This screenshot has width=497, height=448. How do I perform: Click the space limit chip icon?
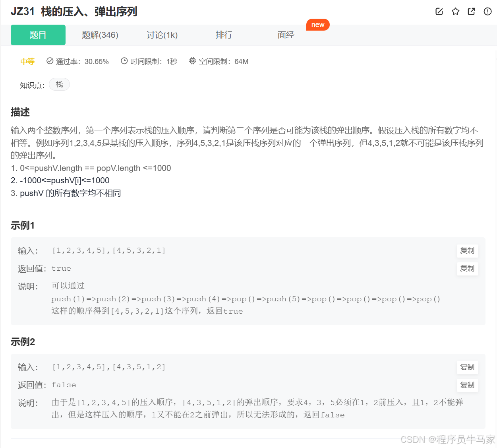coord(193,61)
